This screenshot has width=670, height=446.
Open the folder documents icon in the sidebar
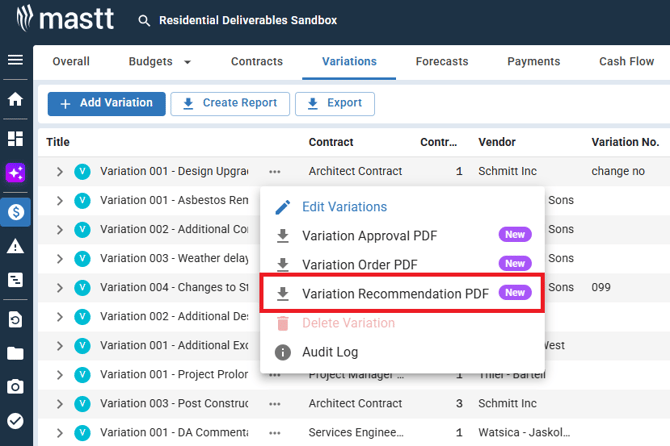pyautogui.click(x=15, y=353)
